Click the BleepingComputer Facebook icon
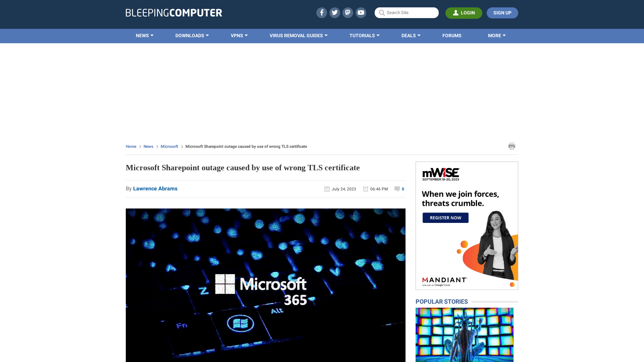Screen dimensions: 644x362 (x=322, y=12)
